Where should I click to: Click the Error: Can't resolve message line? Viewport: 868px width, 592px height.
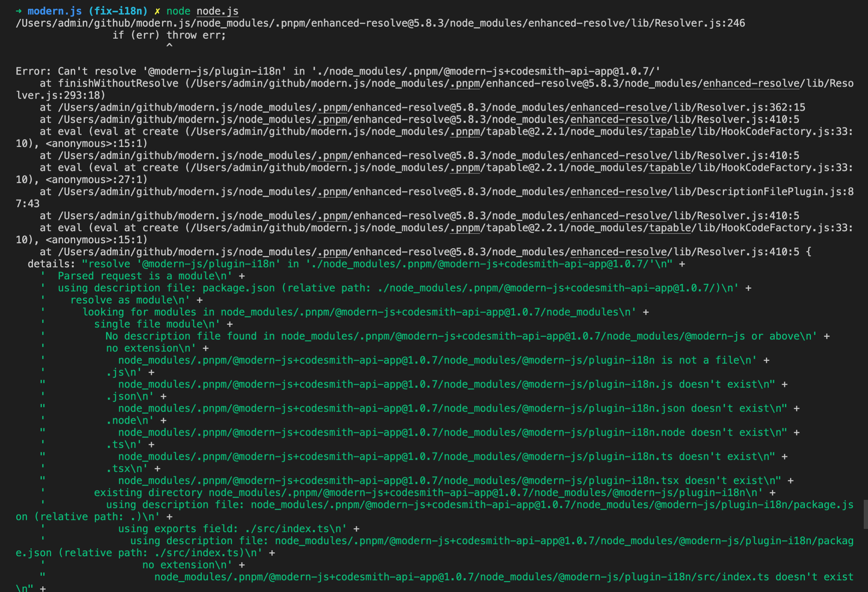click(x=338, y=71)
